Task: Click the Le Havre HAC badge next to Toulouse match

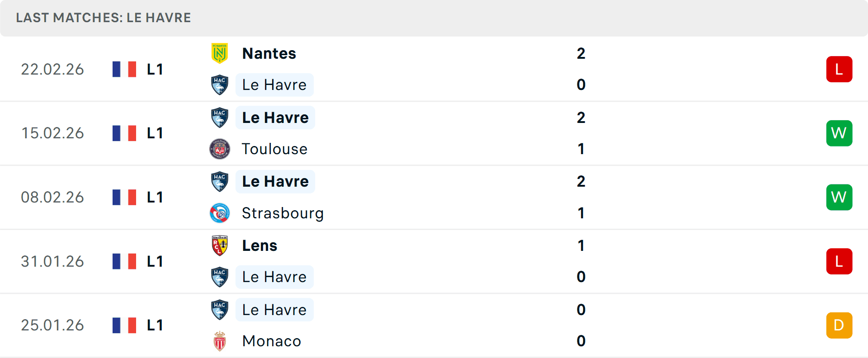Action: pos(220,117)
